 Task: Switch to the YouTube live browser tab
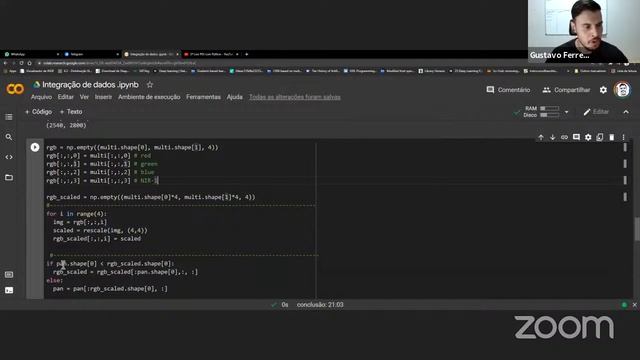click(210, 54)
